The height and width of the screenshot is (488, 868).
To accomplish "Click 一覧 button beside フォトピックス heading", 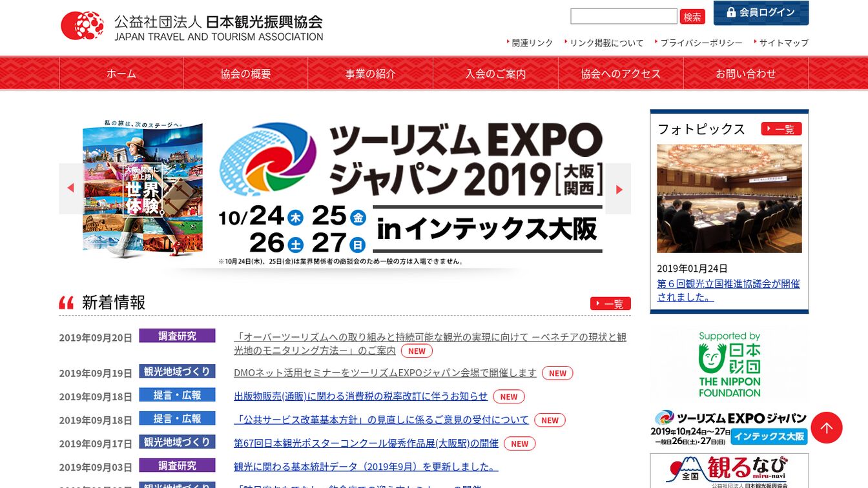I will 781,129.
